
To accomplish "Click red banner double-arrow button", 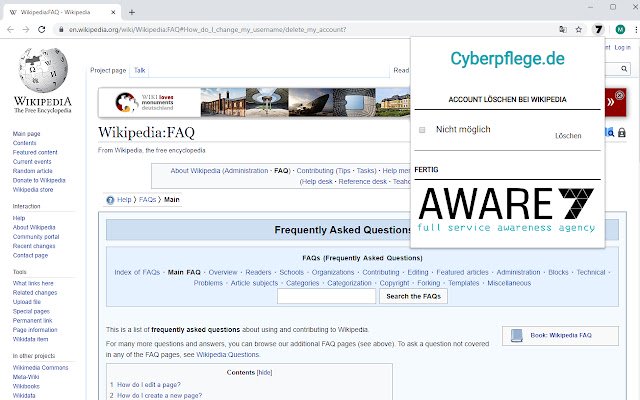I will coord(610,102).
